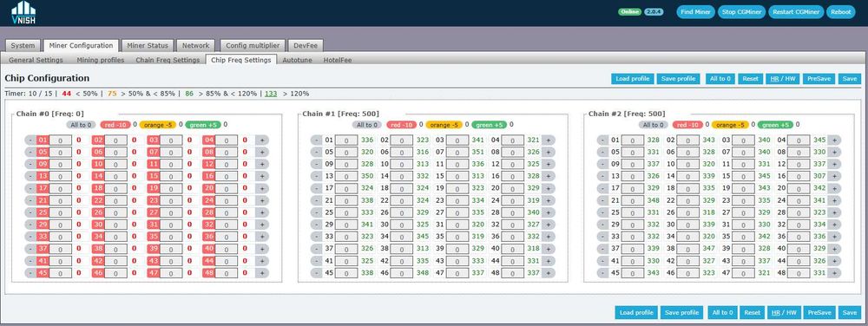Click the top Save profile button
The image size is (868, 326).
pyautogui.click(x=680, y=79)
